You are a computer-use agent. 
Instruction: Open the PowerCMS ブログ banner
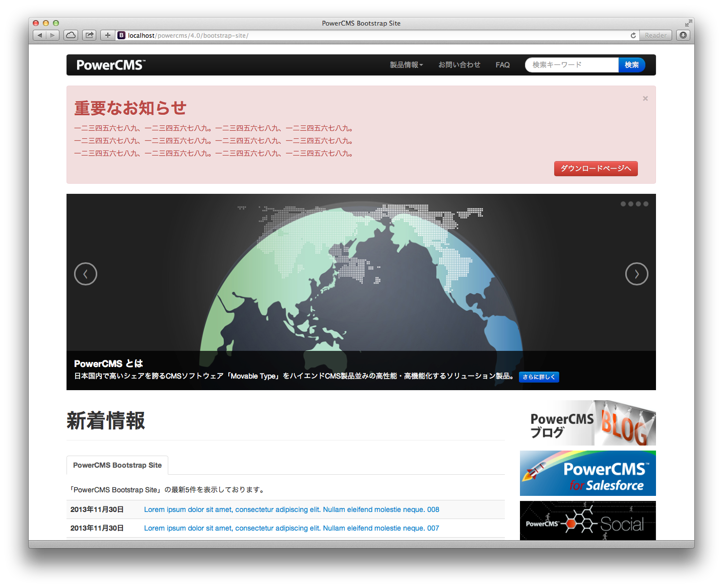pos(588,423)
